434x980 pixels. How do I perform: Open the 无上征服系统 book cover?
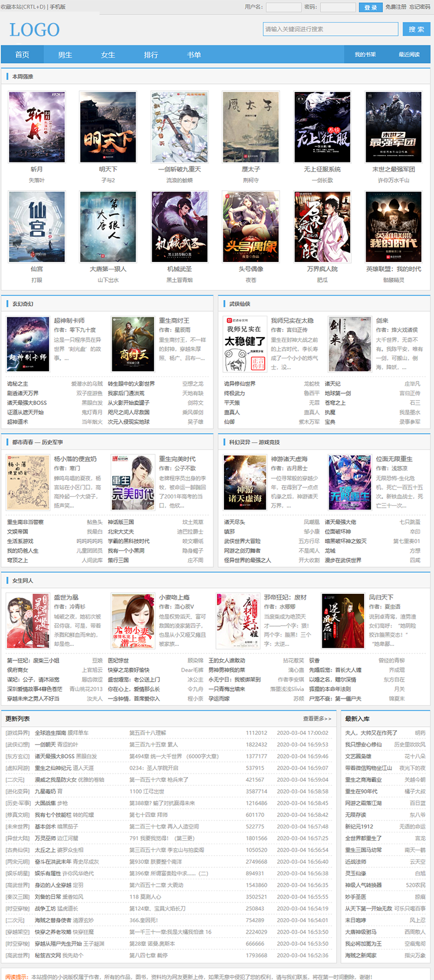pyautogui.click(x=322, y=127)
